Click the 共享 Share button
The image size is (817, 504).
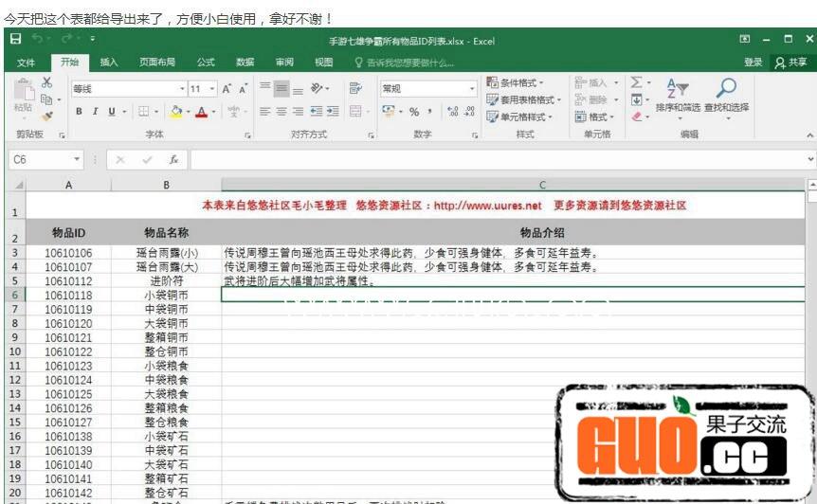point(791,63)
